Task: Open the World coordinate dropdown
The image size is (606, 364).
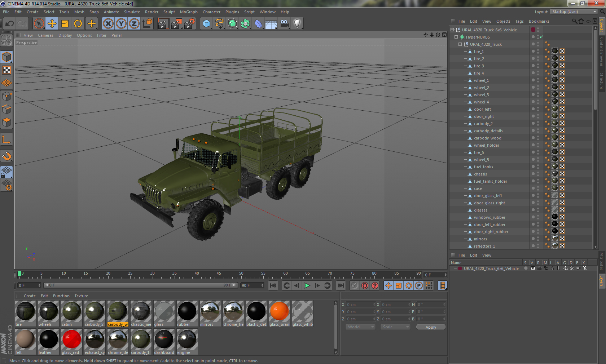Action: pos(360,327)
